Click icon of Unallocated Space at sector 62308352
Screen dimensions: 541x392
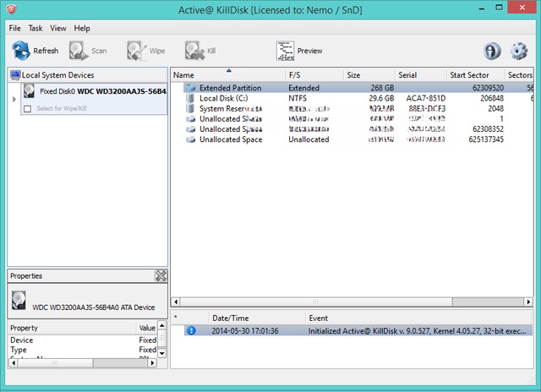[x=190, y=129]
